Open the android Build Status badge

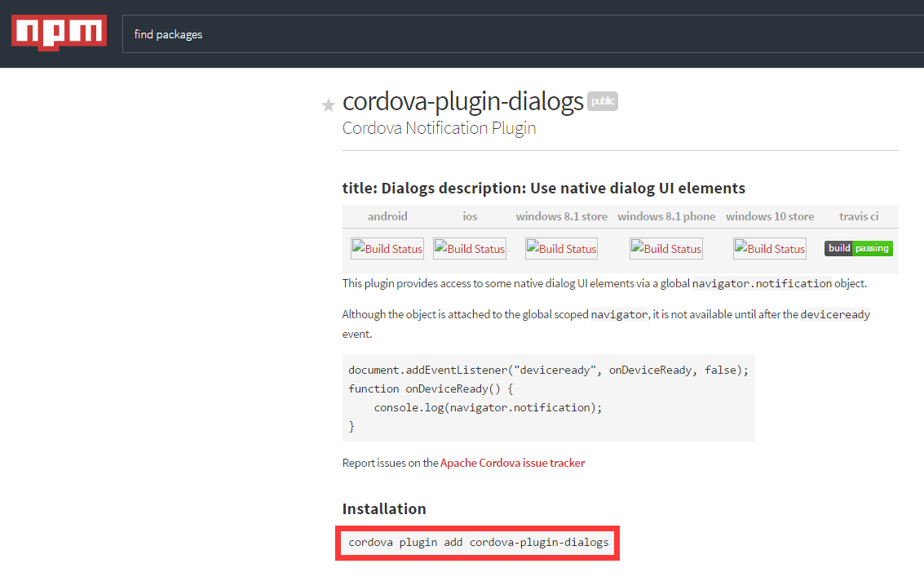click(387, 248)
